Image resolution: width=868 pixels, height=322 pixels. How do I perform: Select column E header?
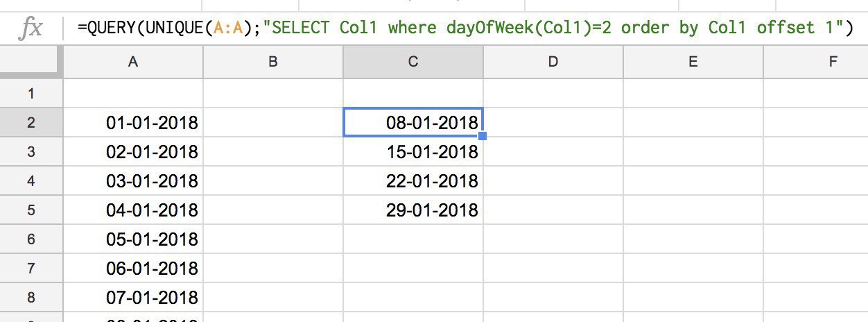[693, 62]
